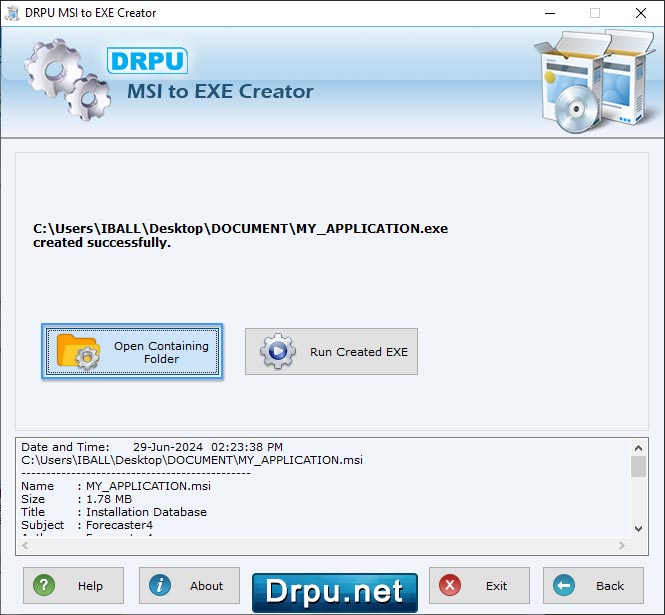The image size is (665, 615).
Task: Click the gear play icon for Run Created EXE
Action: [278, 351]
